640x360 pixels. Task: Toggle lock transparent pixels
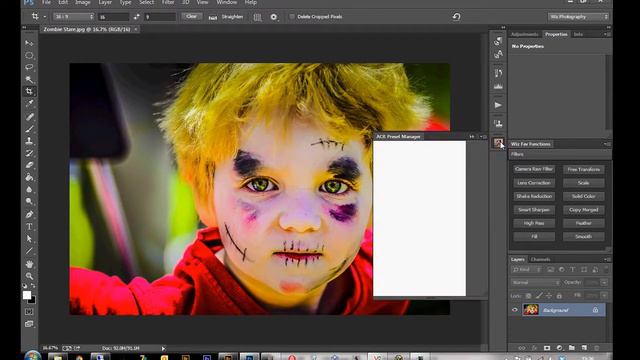(x=528, y=296)
